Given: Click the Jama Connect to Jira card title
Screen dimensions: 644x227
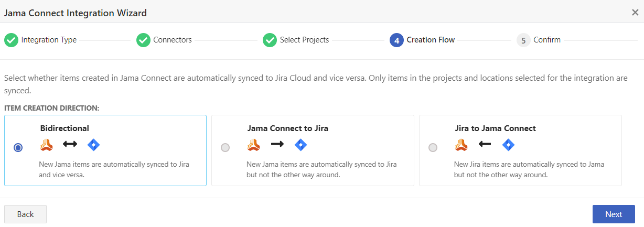Looking at the screenshot, I should [288, 128].
